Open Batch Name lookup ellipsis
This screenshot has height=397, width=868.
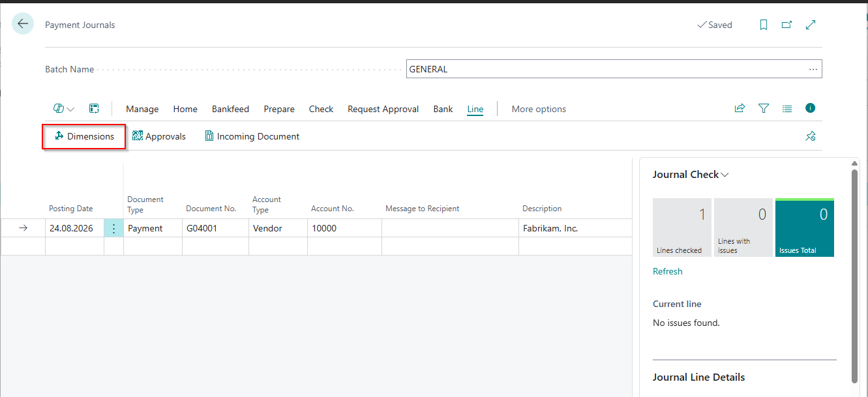click(x=813, y=69)
